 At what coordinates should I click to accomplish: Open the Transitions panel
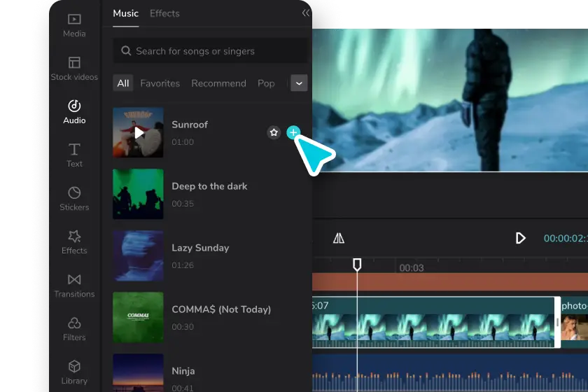[74, 286]
